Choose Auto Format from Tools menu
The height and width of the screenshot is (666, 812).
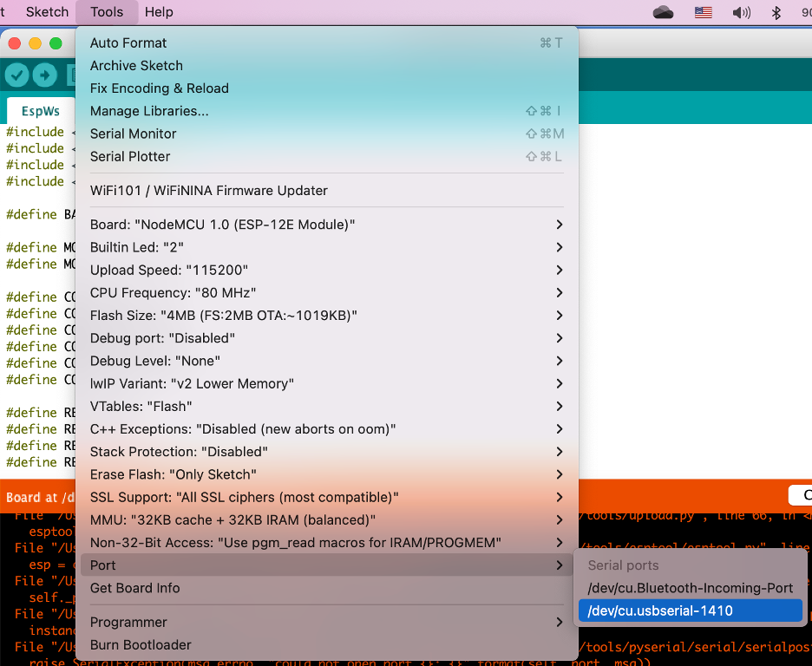128,42
